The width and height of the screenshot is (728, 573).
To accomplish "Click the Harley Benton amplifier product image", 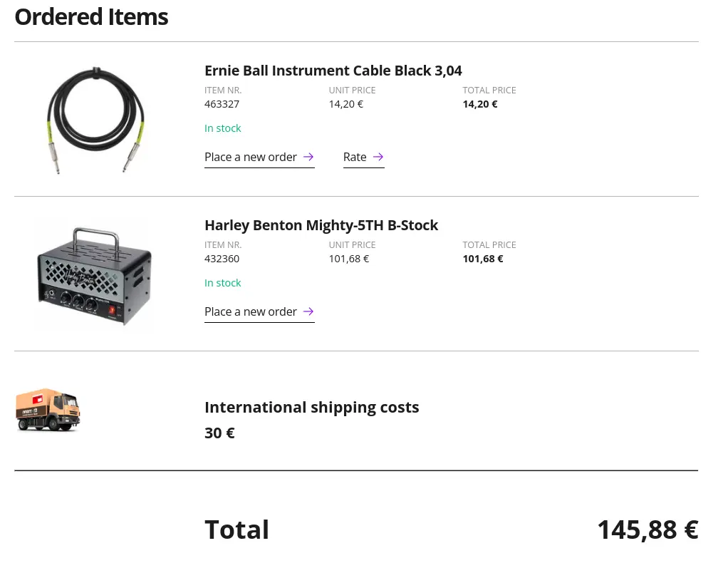I will tap(95, 276).
